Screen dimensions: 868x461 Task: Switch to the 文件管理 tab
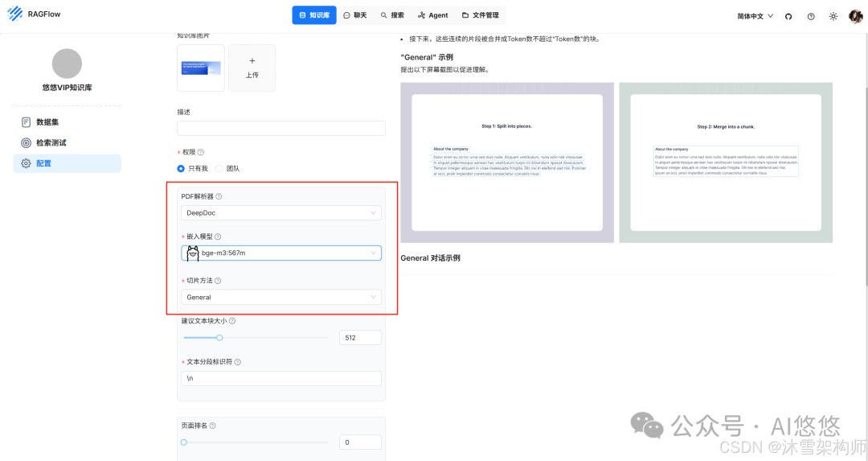click(x=481, y=15)
